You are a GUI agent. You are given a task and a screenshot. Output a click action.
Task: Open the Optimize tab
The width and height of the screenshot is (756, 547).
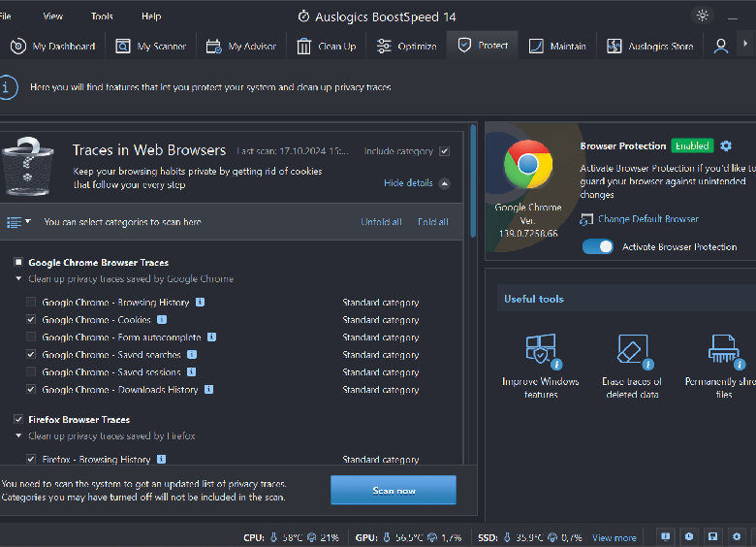406,47
